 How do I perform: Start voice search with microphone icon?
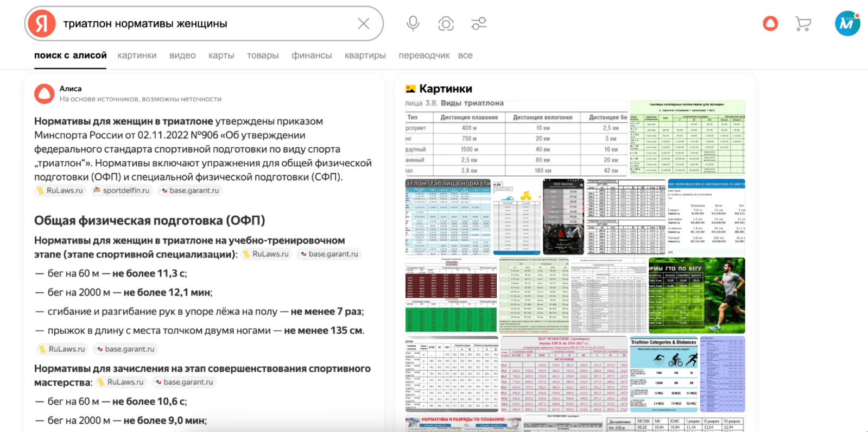(413, 23)
